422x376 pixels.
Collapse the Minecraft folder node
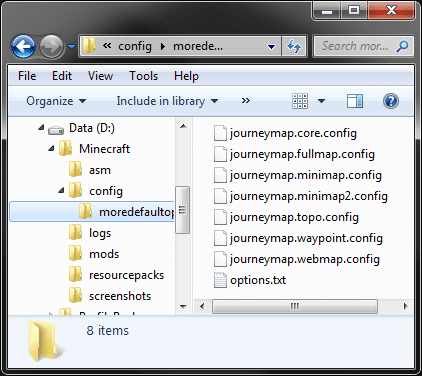pyautogui.click(x=51, y=149)
